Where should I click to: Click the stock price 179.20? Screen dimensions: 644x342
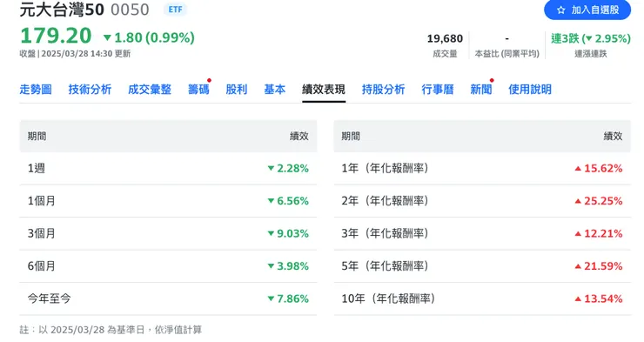[x=56, y=36]
